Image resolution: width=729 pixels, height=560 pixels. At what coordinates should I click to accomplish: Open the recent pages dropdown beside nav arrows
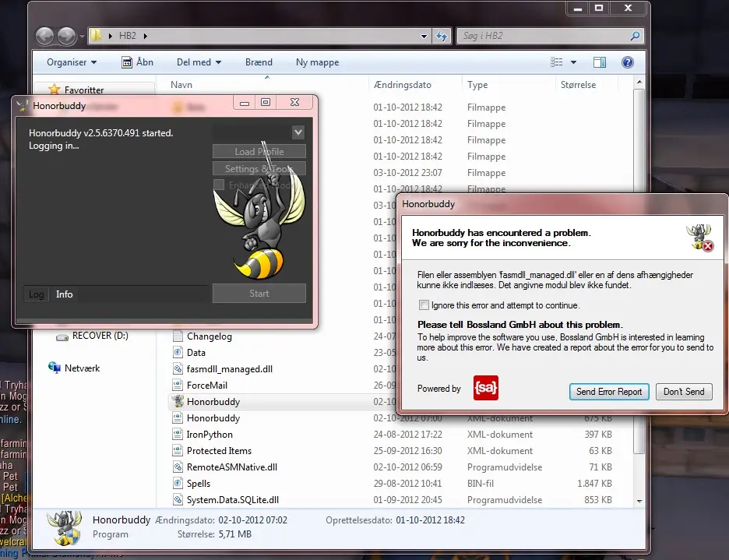(82, 36)
